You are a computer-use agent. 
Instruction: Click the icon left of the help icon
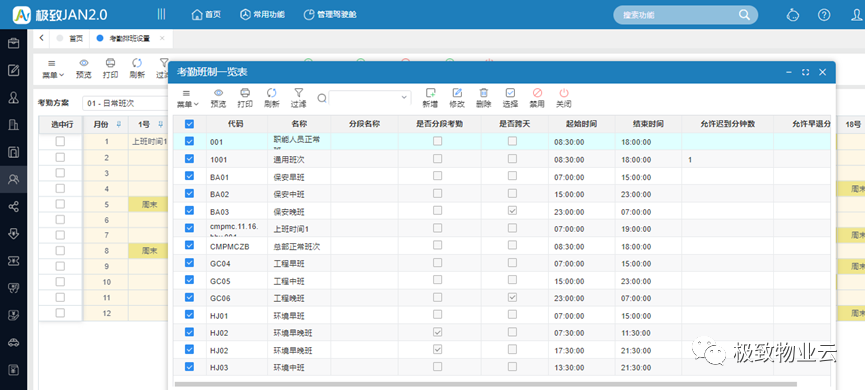click(x=793, y=15)
